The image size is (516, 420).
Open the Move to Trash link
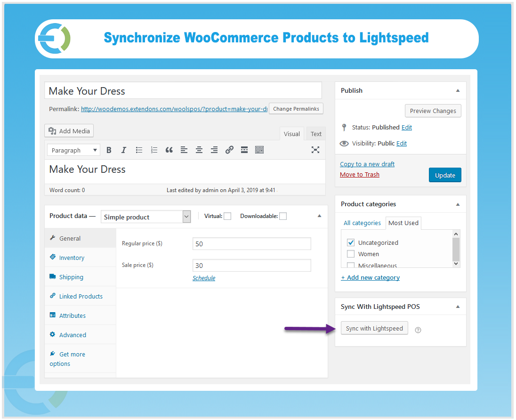(359, 174)
